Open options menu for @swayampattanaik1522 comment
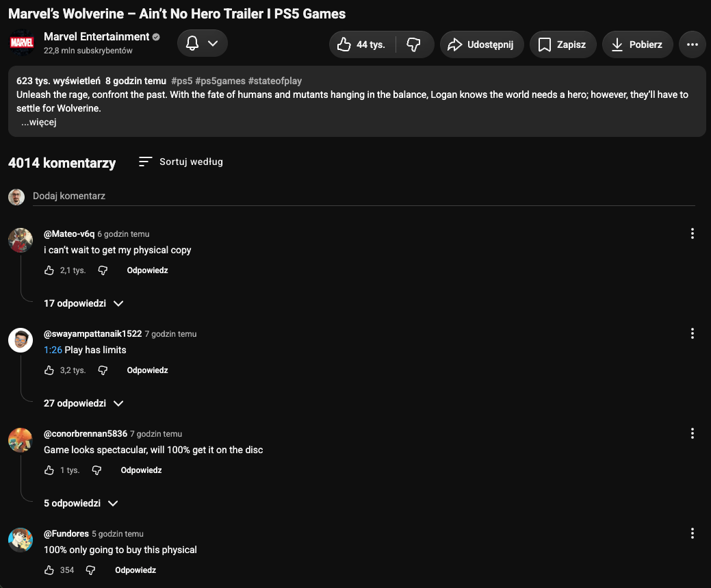This screenshot has width=711, height=588. click(x=692, y=333)
